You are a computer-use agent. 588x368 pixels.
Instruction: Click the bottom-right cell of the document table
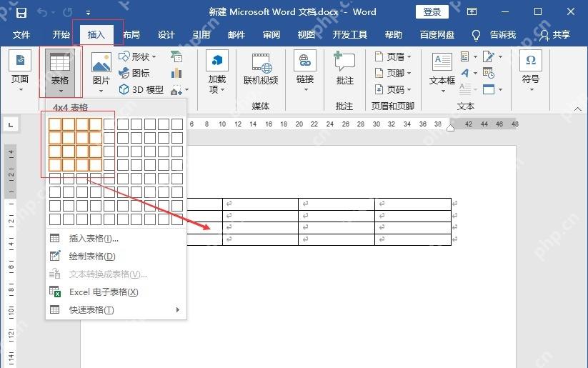(413, 239)
